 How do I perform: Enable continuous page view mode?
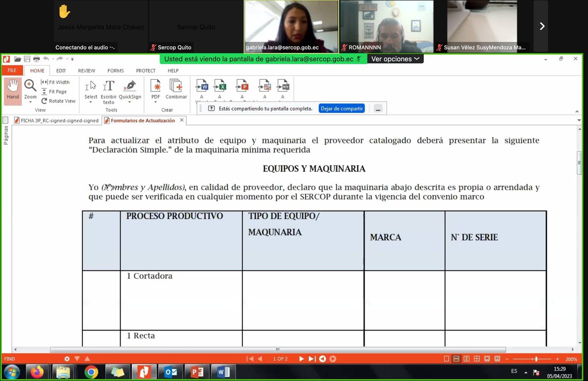coord(456,359)
